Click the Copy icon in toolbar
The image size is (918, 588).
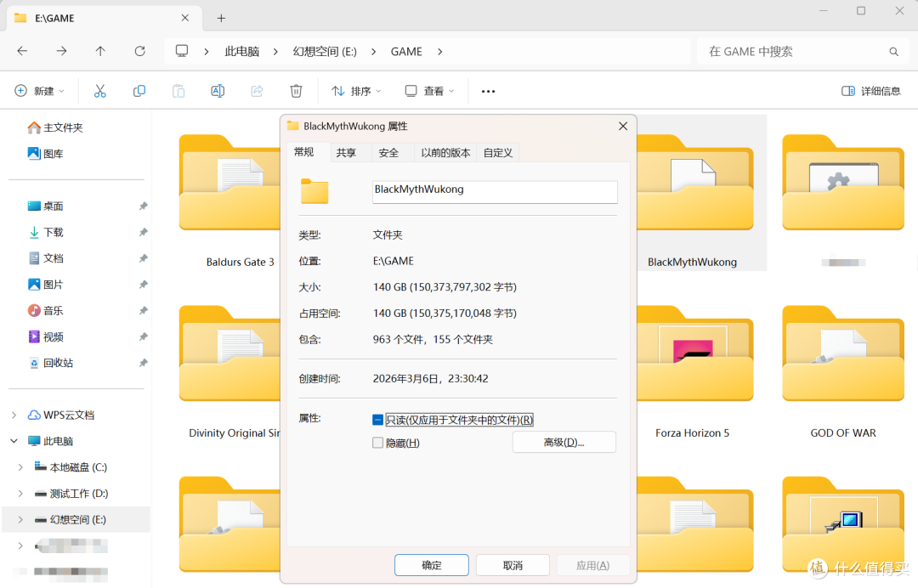click(x=139, y=91)
